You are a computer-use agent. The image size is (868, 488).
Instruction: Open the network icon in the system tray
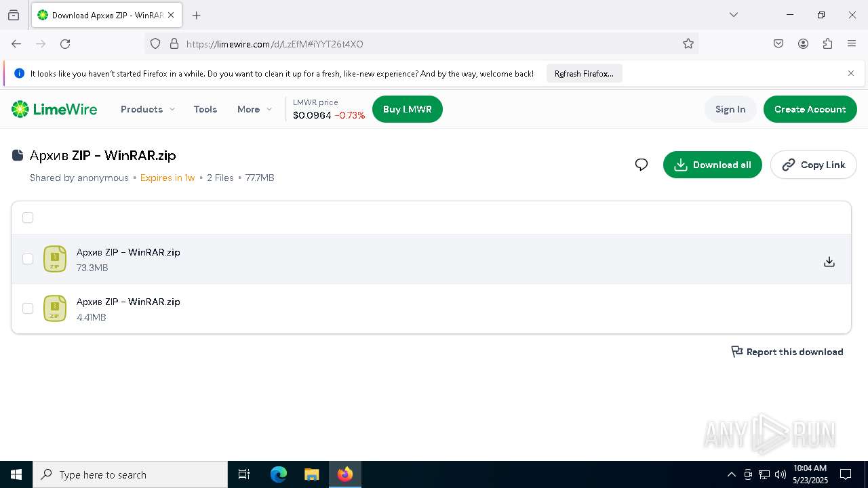(x=764, y=474)
